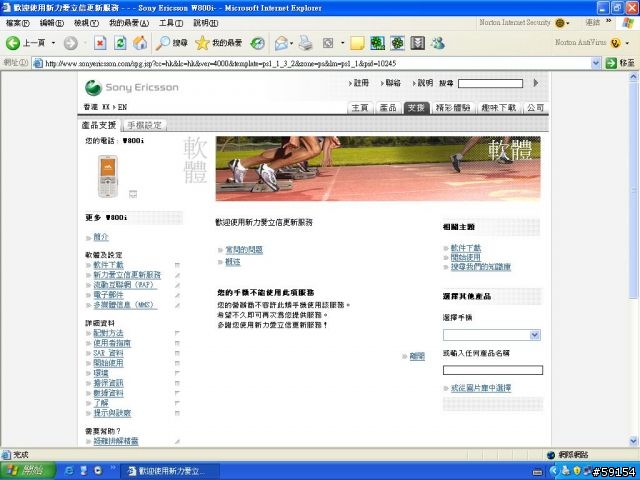Click the IE window taskbar button
Image resolution: width=640 pixels, height=480 pixels.
click(169, 471)
